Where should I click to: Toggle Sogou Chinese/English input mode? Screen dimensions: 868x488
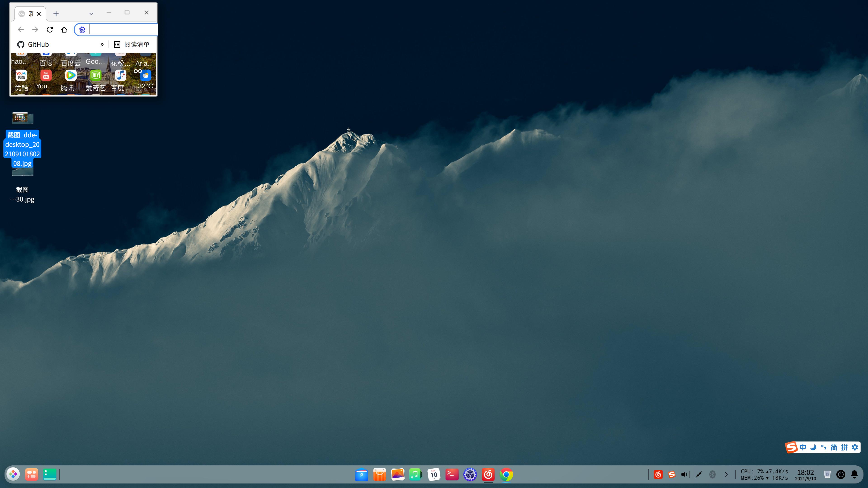click(803, 447)
